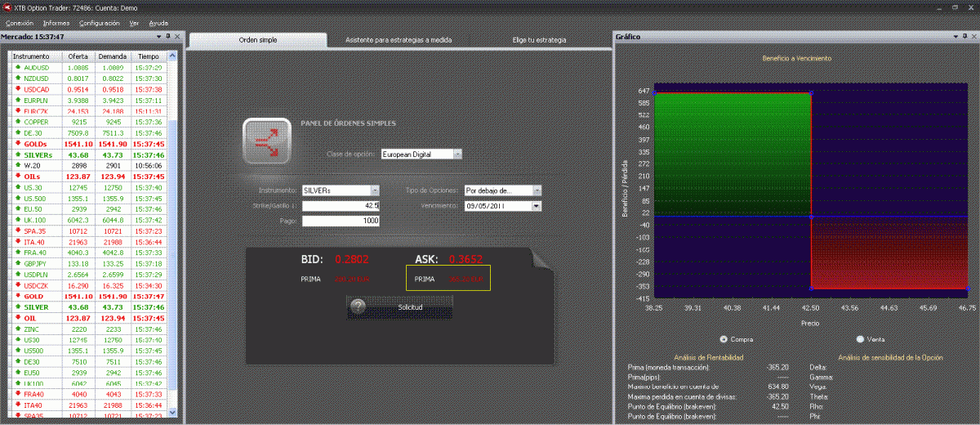Image resolution: width=980 pixels, height=425 pixels.
Task: Pin the Gráfico panel with pushpin icon
Action: 964,37
